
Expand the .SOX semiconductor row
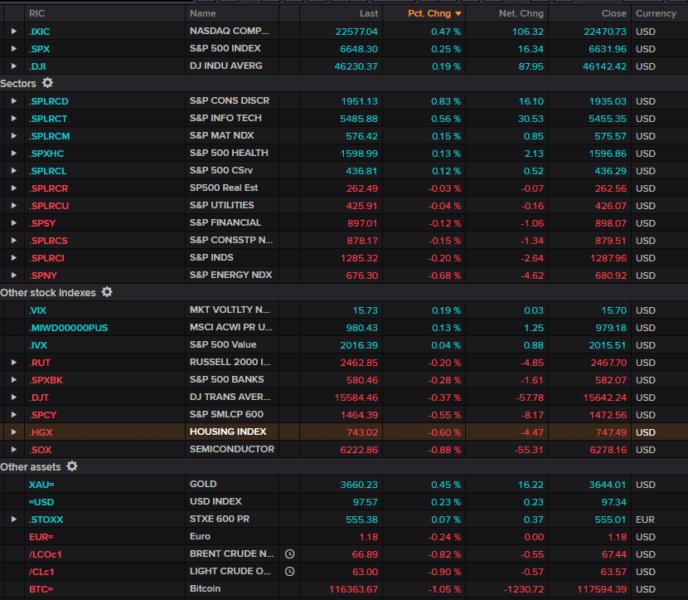click(x=14, y=449)
